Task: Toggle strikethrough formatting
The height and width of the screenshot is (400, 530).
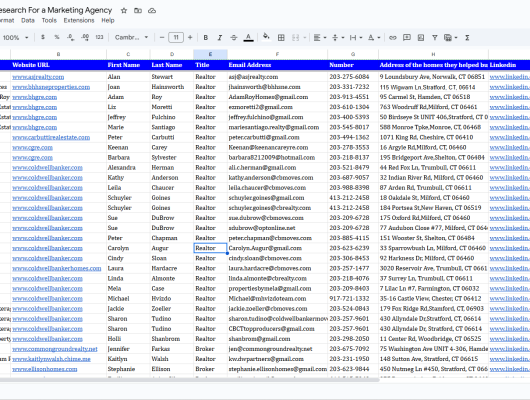Action: (x=234, y=38)
